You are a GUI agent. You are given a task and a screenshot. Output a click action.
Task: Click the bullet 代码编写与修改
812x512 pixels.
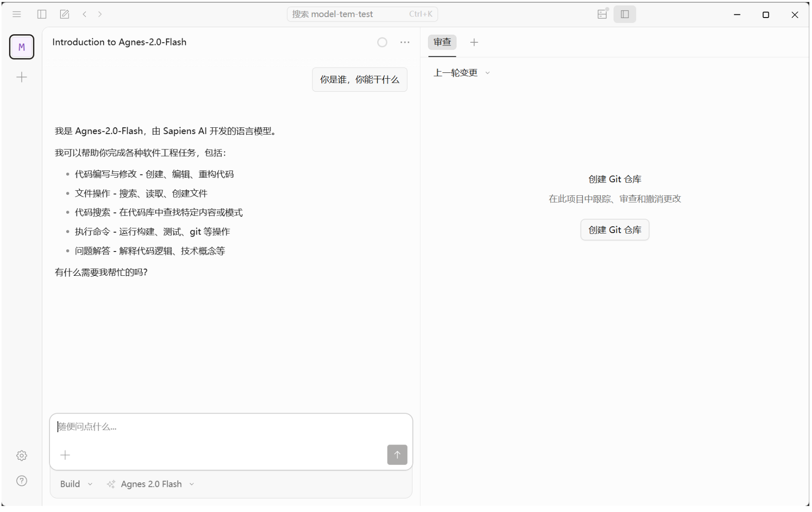click(154, 174)
